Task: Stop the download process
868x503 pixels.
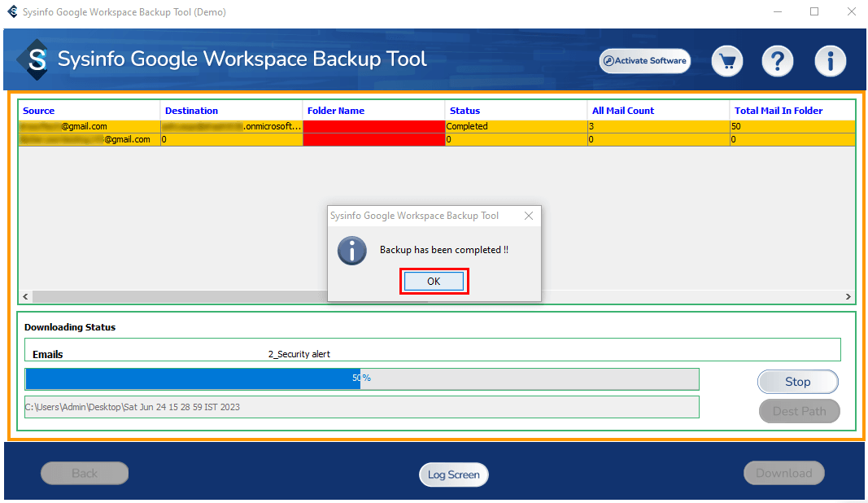Action: pos(797,382)
